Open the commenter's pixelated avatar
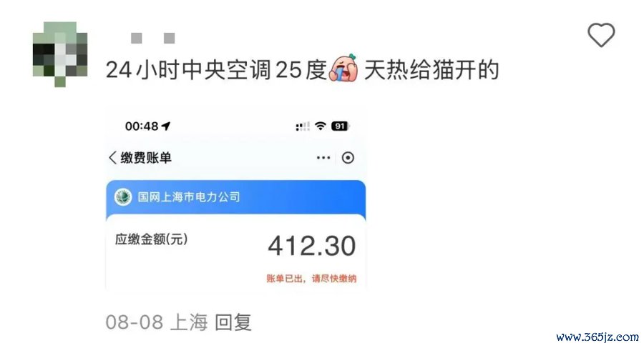This screenshot has width=644, height=348. (x=60, y=54)
